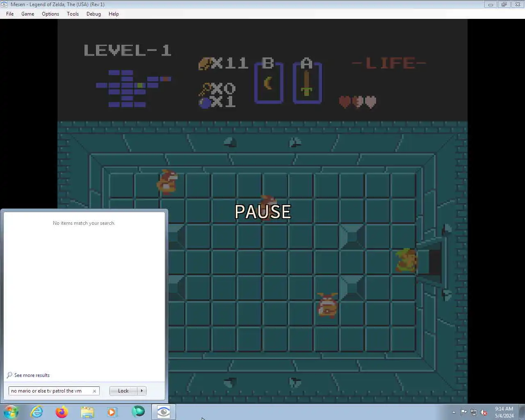Show hidden tray icons arrow
This screenshot has height=420, width=525.
(x=454, y=412)
